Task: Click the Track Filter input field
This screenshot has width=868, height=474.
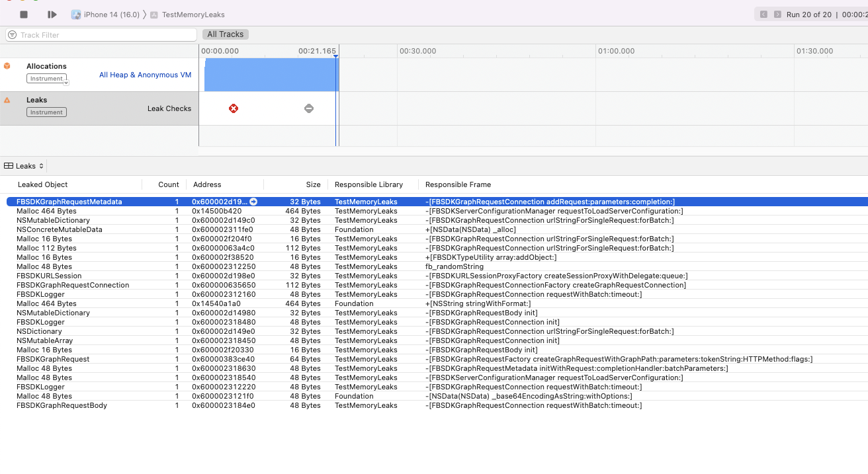Action: coord(101,34)
